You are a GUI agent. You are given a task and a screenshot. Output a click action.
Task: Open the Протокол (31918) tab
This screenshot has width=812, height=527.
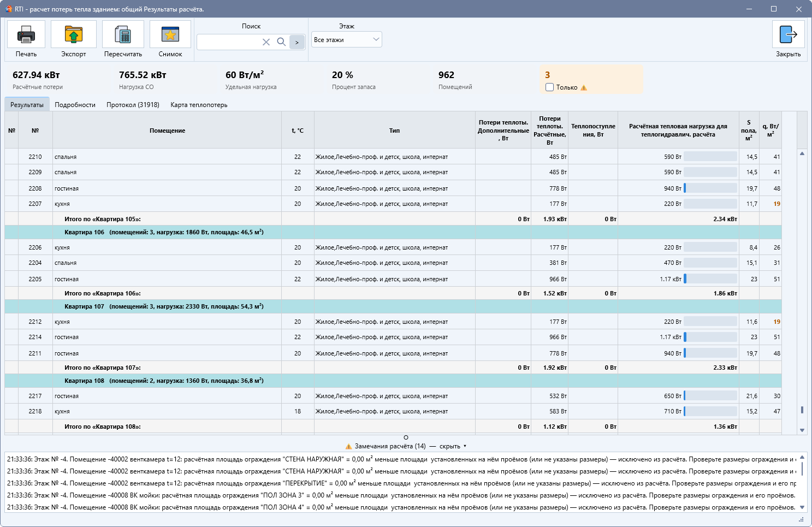click(133, 105)
